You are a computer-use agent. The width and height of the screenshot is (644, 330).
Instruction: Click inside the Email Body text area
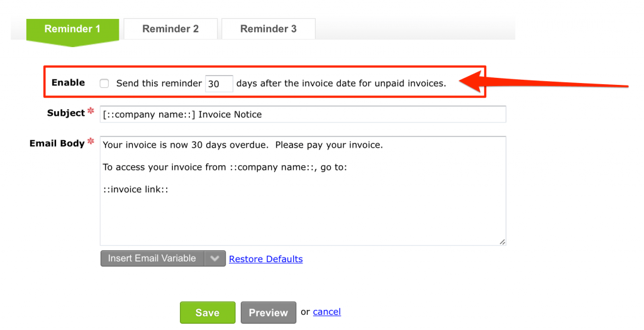tap(303, 191)
